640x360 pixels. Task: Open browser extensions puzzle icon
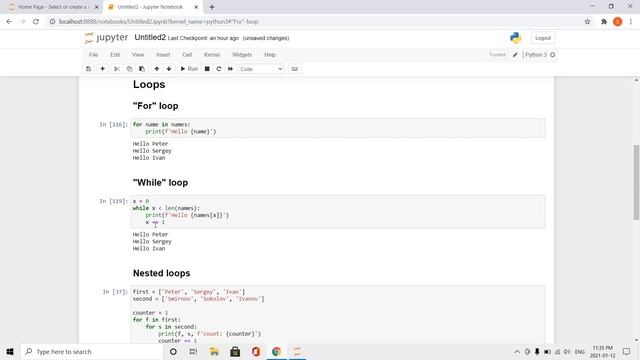click(604, 22)
